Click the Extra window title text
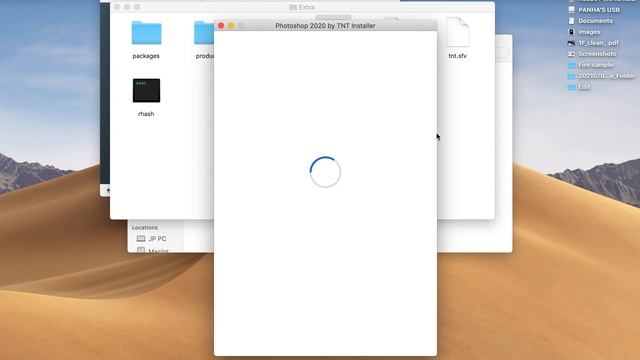This screenshot has height=360, width=640. coord(307,7)
